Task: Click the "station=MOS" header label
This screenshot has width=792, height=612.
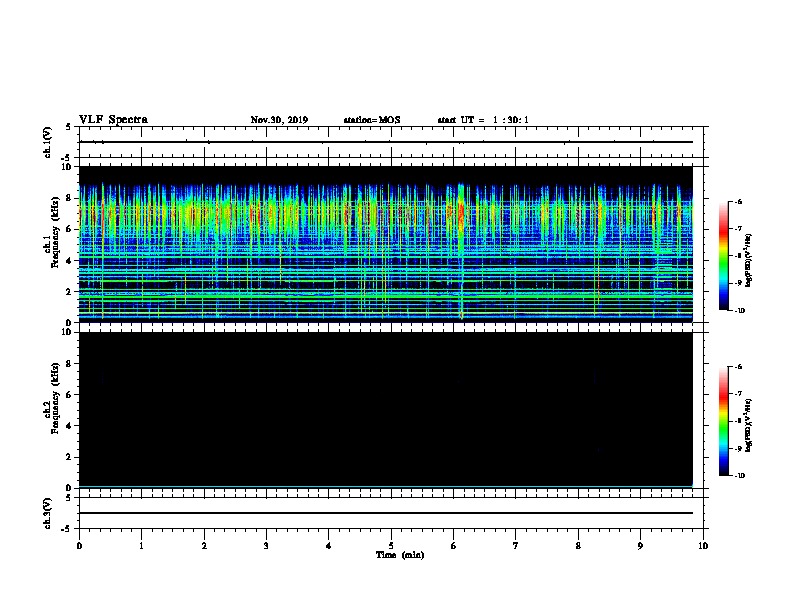Action: pyautogui.click(x=372, y=120)
